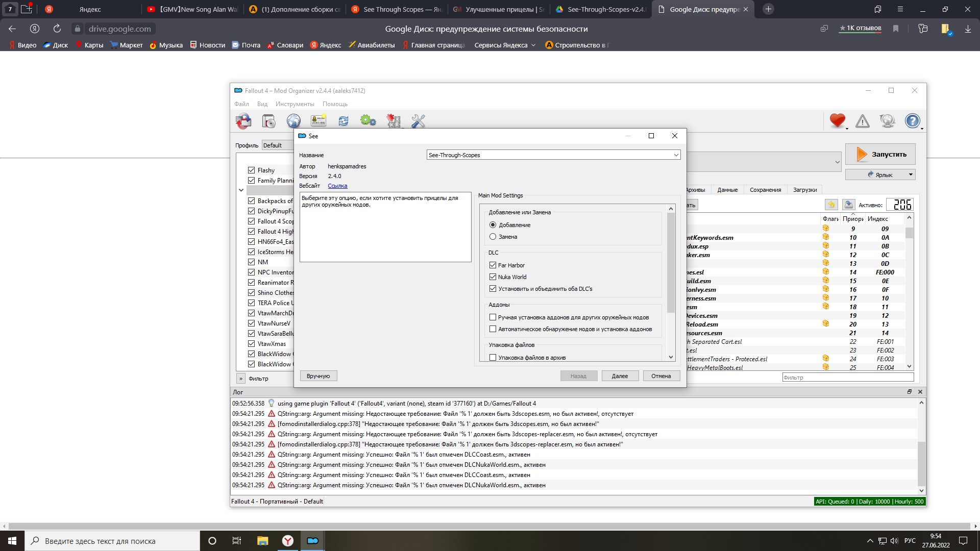Switch to the Сохранения tab
980x551 pixels.
click(x=765, y=190)
